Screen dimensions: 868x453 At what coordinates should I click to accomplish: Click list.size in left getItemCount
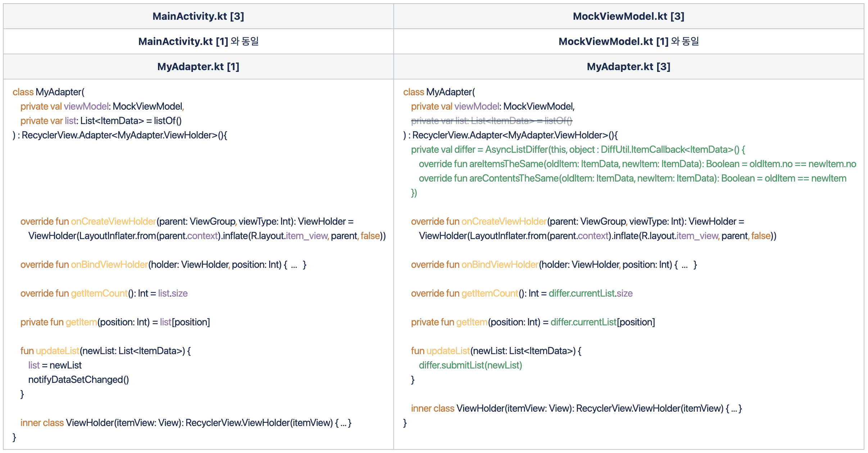(173, 293)
